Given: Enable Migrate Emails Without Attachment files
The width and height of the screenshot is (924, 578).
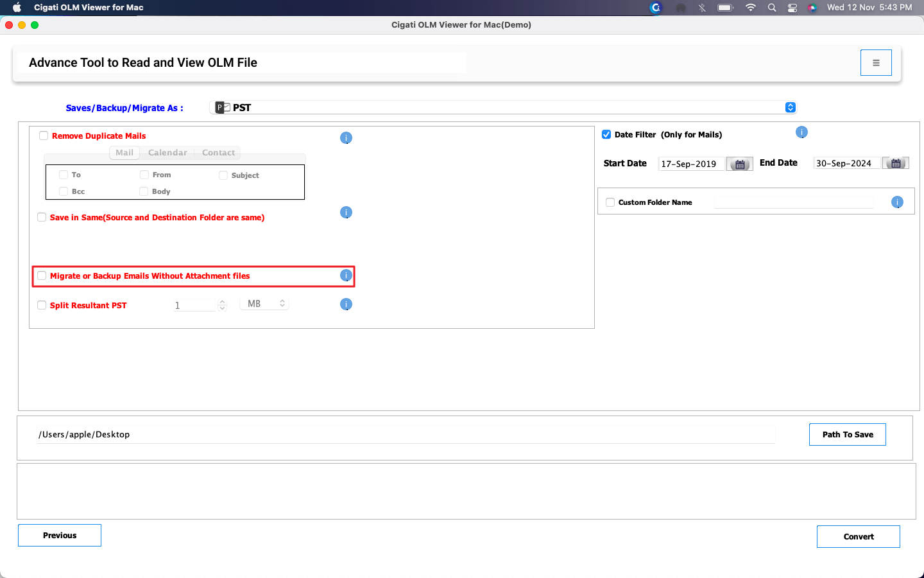Looking at the screenshot, I should [x=42, y=276].
